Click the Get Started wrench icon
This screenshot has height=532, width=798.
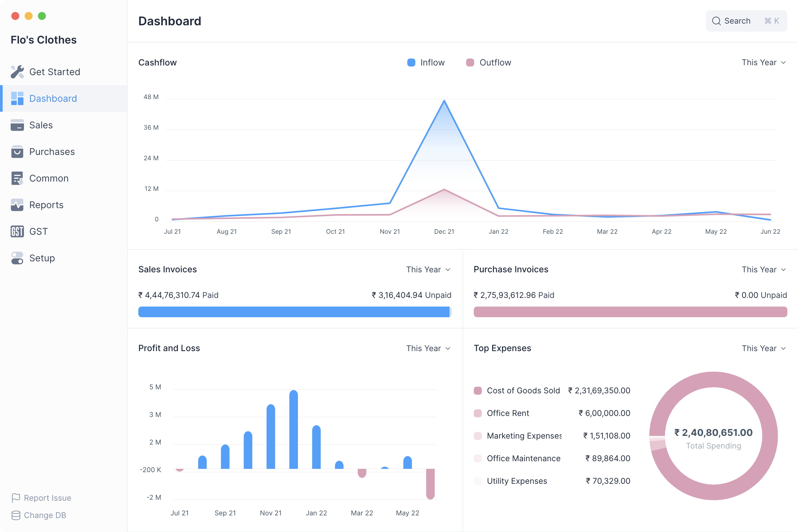point(17,71)
